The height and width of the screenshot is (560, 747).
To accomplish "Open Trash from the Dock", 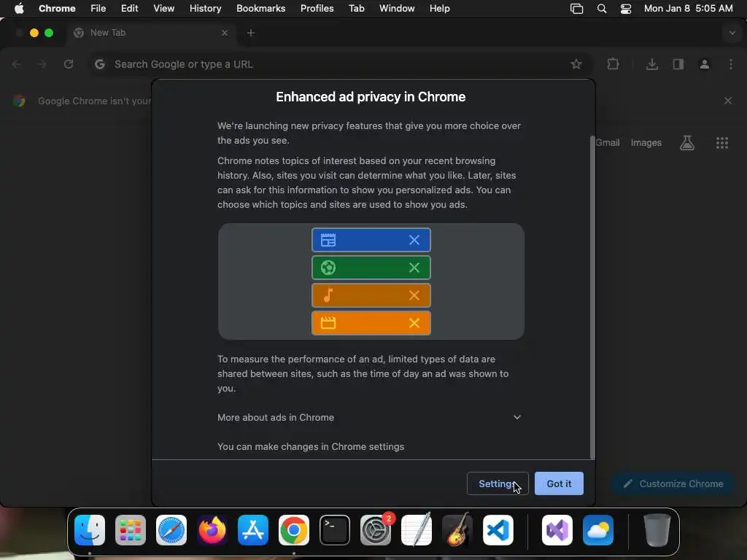I will click(x=657, y=530).
